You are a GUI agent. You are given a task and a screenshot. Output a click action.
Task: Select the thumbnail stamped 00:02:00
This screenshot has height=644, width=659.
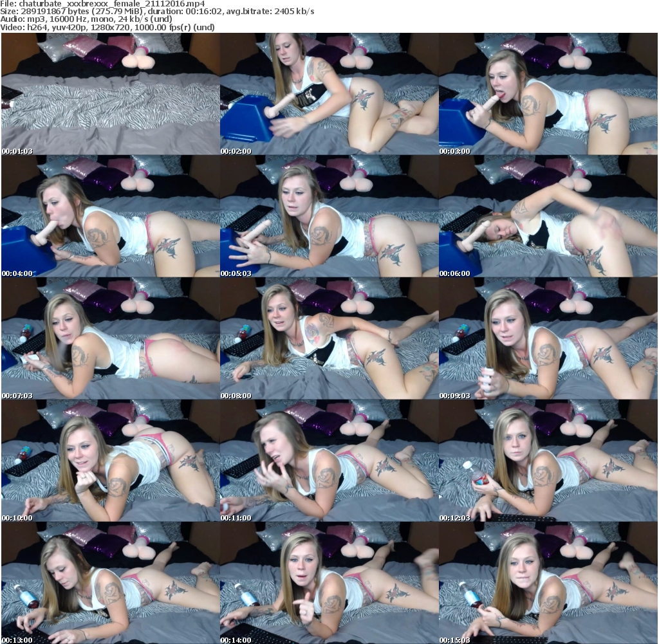(329, 94)
